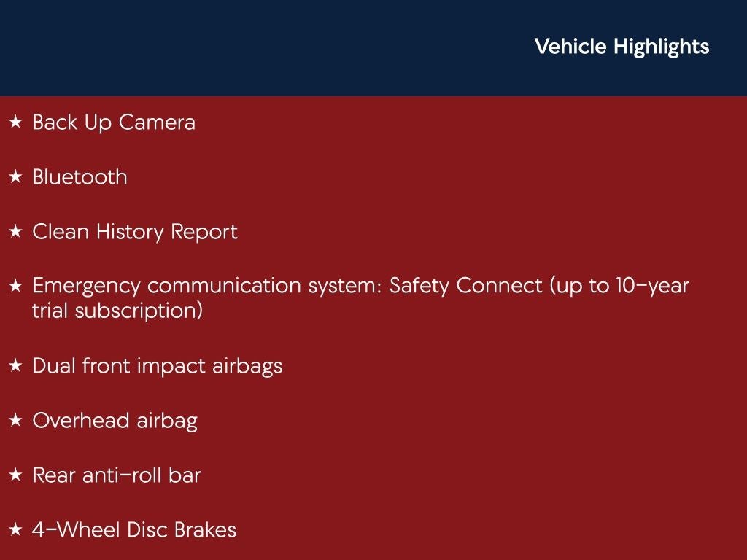Click the star bullet next to Bluetooth

point(15,177)
